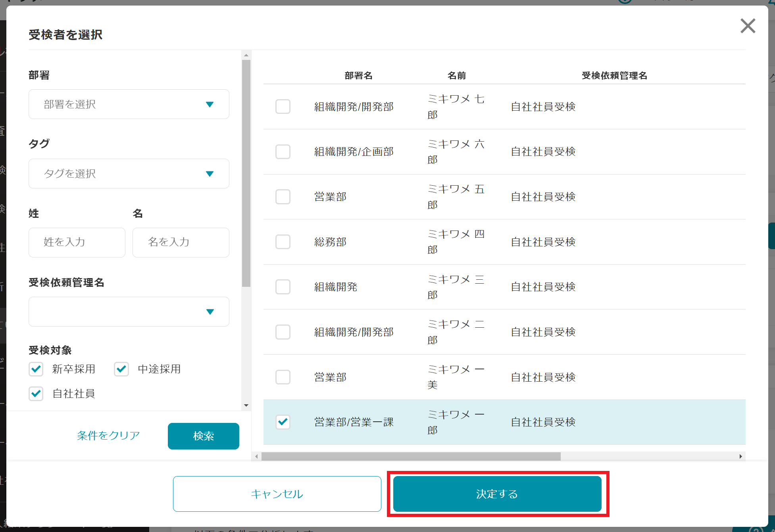Open the タグを選択 dropdown
The width and height of the screenshot is (775, 532).
pyautogui.click(x=129, y=173)
